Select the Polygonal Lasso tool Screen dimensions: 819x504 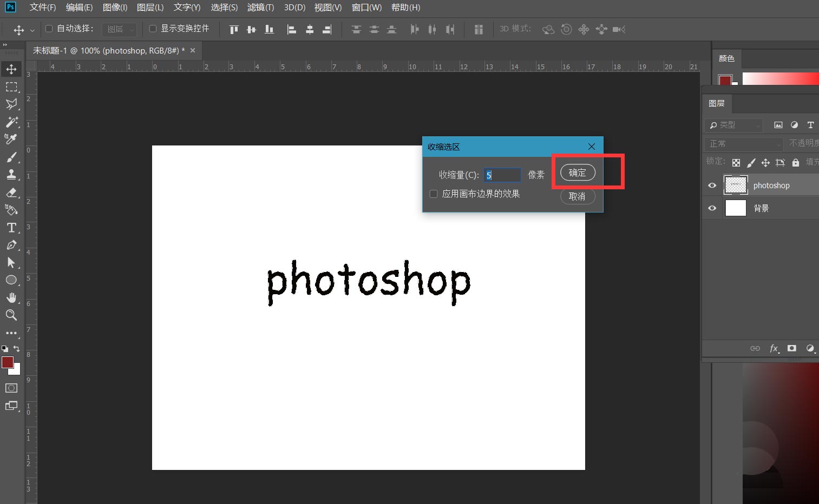[11, 104]
